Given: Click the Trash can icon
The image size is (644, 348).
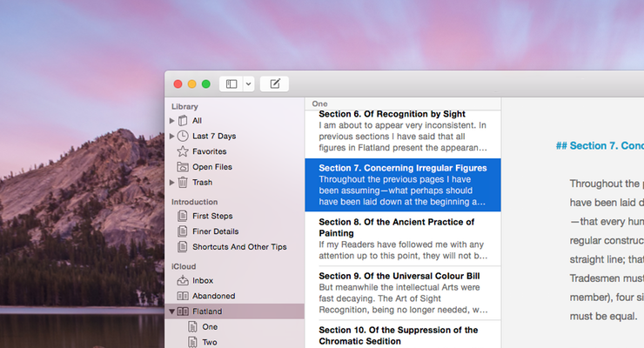Looking at the screenshot, I should coord(183,183).
